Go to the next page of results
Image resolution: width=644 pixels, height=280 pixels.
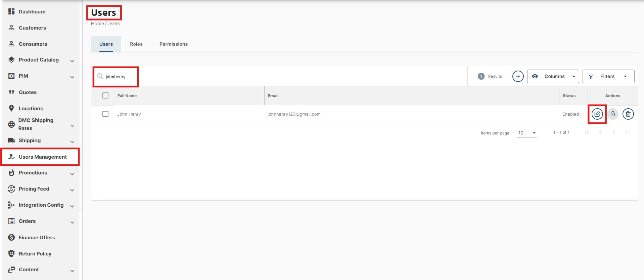(614, 132)
